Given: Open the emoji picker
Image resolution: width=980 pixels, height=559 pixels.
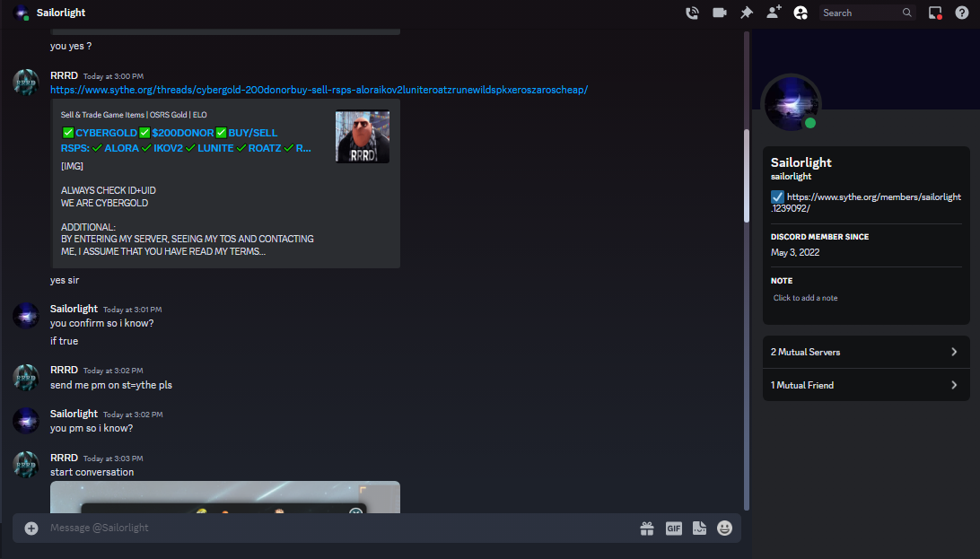Looking at the screenshot, I should pos(724,528).
